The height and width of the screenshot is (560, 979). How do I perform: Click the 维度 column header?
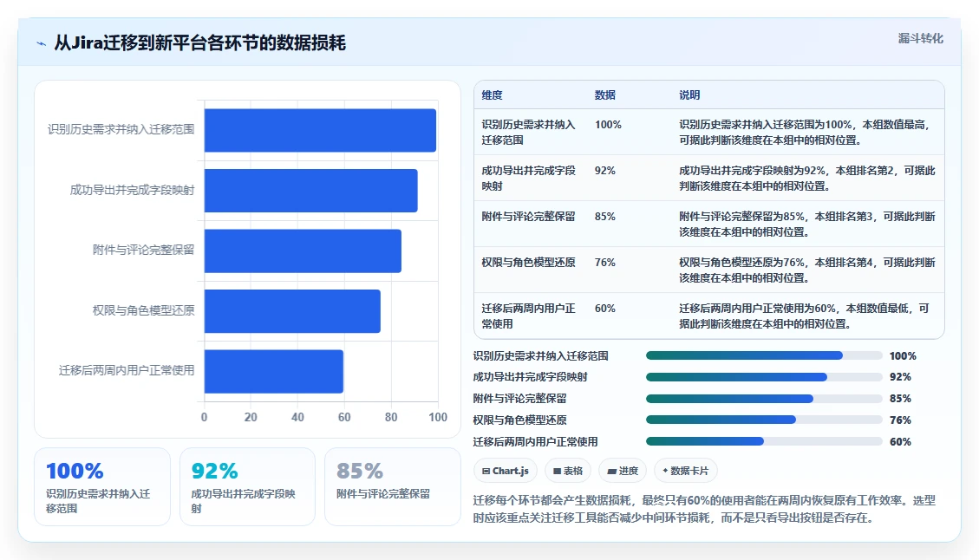pos(492,94)
